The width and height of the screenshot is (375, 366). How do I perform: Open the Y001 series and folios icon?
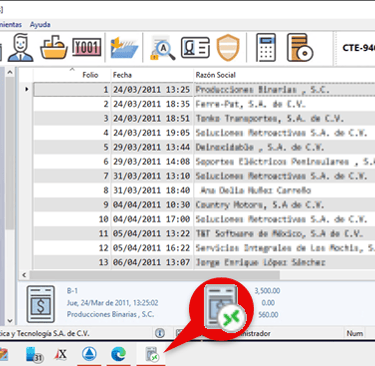click(x=87, y=47)
